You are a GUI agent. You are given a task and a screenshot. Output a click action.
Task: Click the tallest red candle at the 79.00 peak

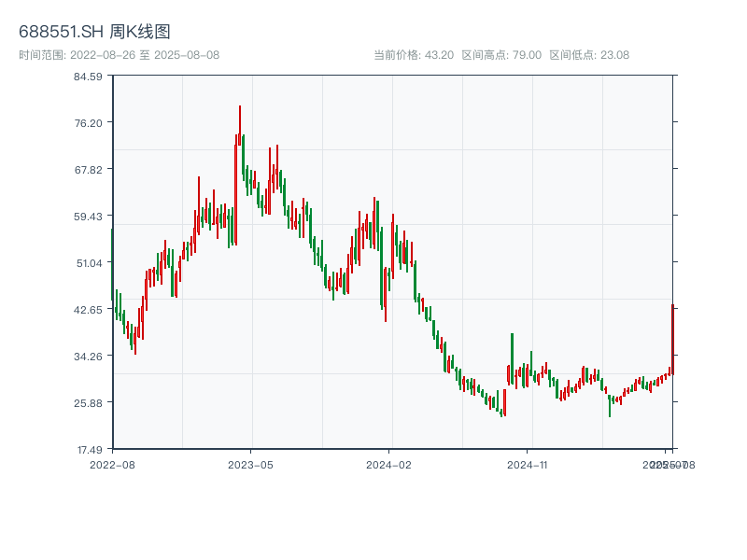pyautogui.click(x=240, y=125)
